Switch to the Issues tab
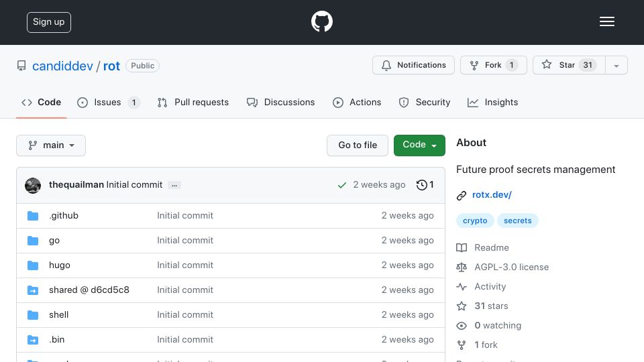 tap(109, 102)
